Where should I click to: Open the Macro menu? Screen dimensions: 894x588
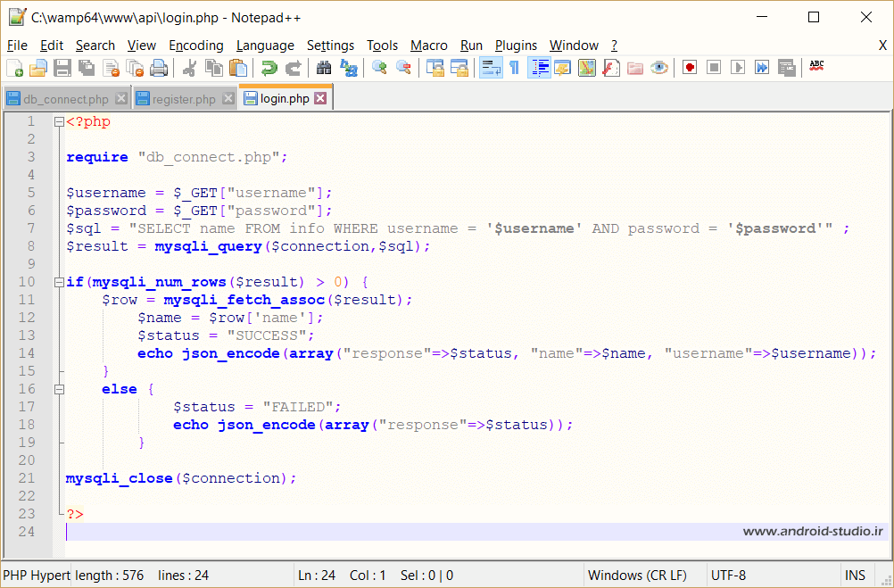429,46
